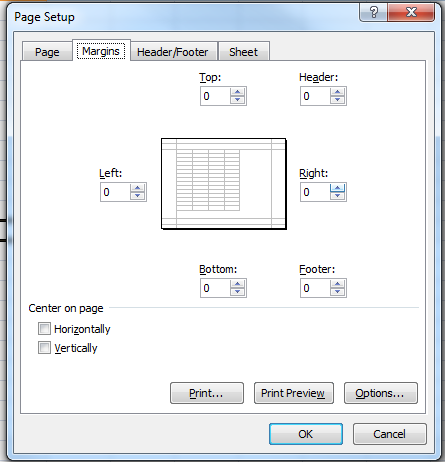Enable Vertically center on page
Image resolution: width=445 pixels, height=462 pixels.
point(44,348)
